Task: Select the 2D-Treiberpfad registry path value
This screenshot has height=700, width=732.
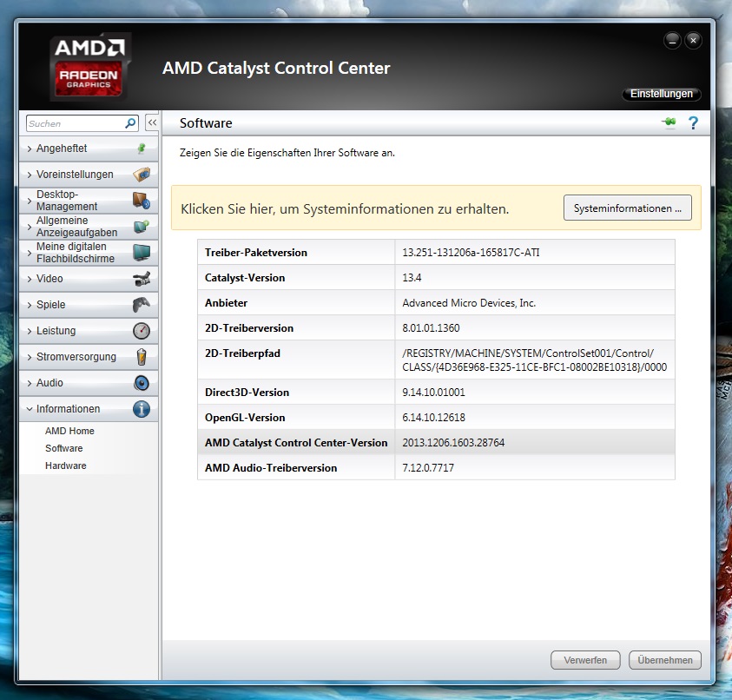Action: [x=535, y=360]
